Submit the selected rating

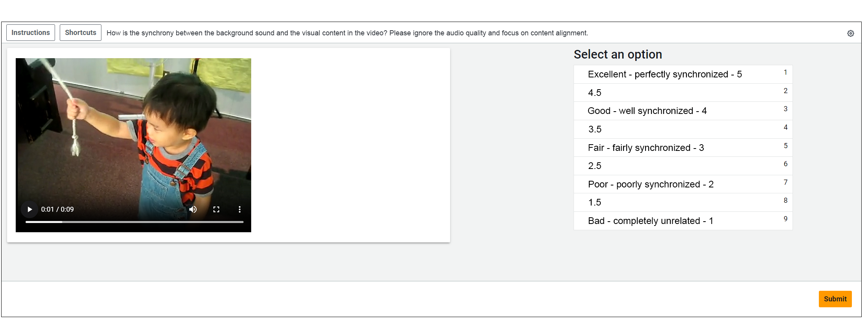tap(835, 299)
